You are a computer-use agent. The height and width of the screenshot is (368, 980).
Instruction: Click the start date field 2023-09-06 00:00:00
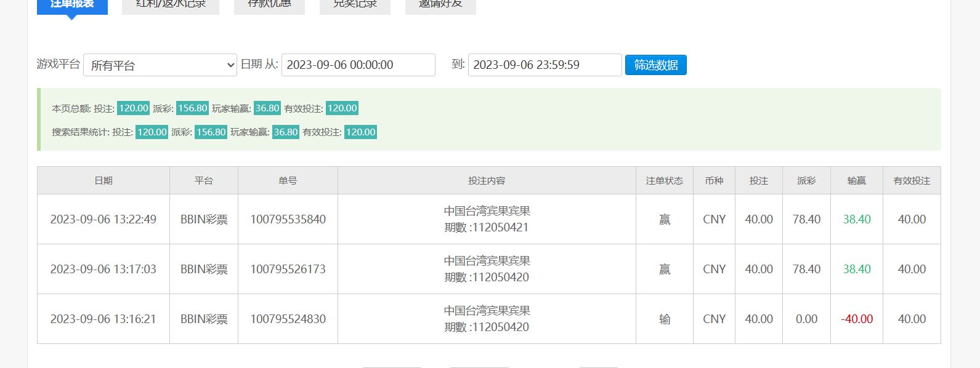(x=358, y=65)
